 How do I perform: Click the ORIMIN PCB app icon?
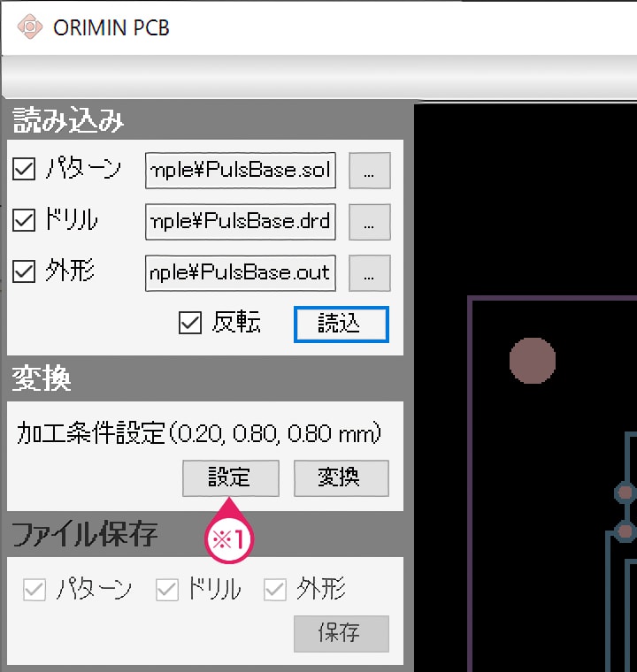29,27
